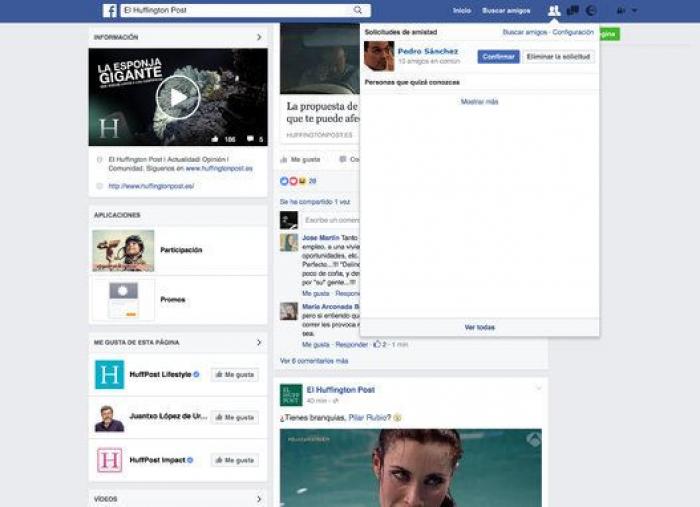Viewport: 700px width, 507px height.
Task: Like the HuffPost Impact page
Action: tap(235, 460)
